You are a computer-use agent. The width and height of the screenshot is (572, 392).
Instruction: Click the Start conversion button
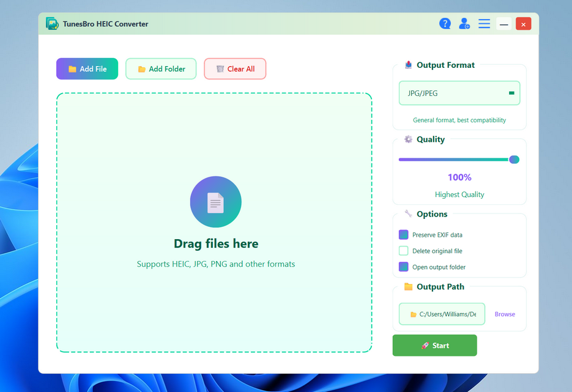[x=434, y=345]
